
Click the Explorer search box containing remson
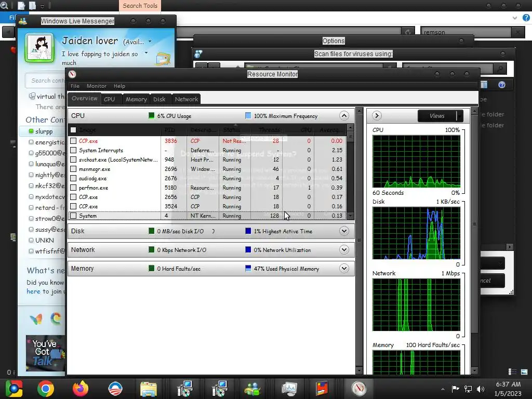coord(465,32)
